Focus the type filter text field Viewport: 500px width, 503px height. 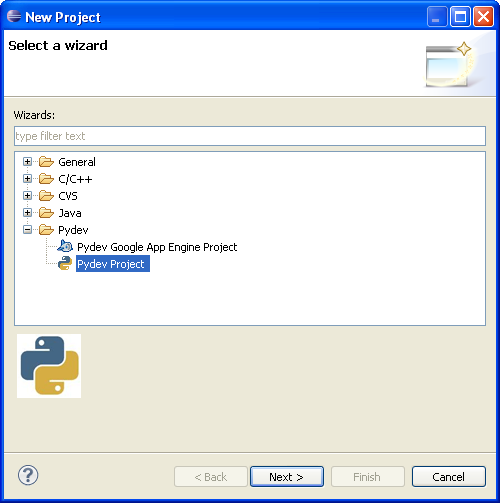(250, 136)
